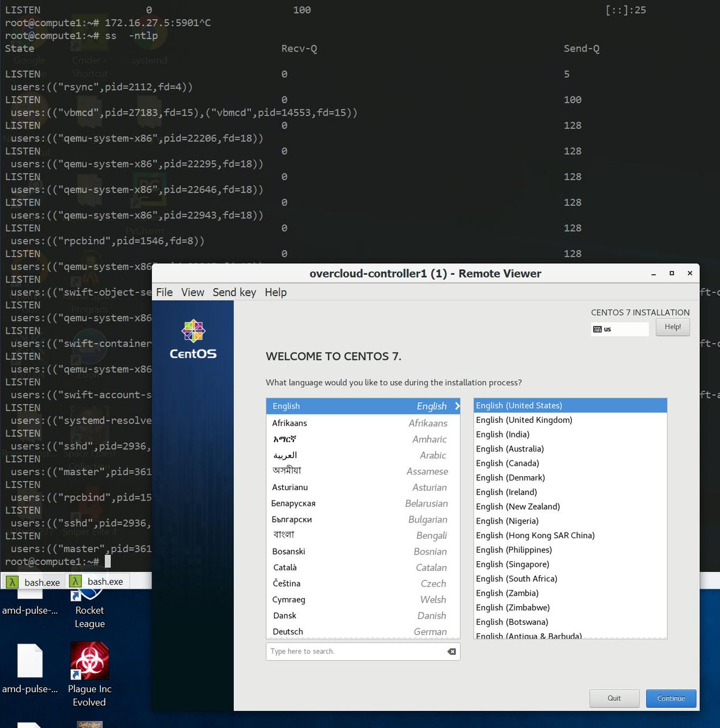The image size is (720, 728).
Task: Choose English (Nigeria) locale
Action: (570, 521)
